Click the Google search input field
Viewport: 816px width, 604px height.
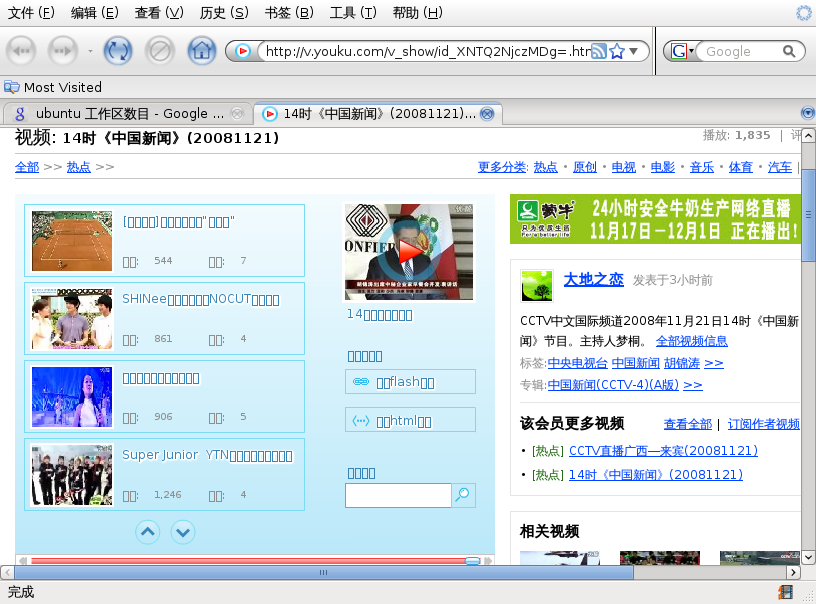(x=741, y=51)
